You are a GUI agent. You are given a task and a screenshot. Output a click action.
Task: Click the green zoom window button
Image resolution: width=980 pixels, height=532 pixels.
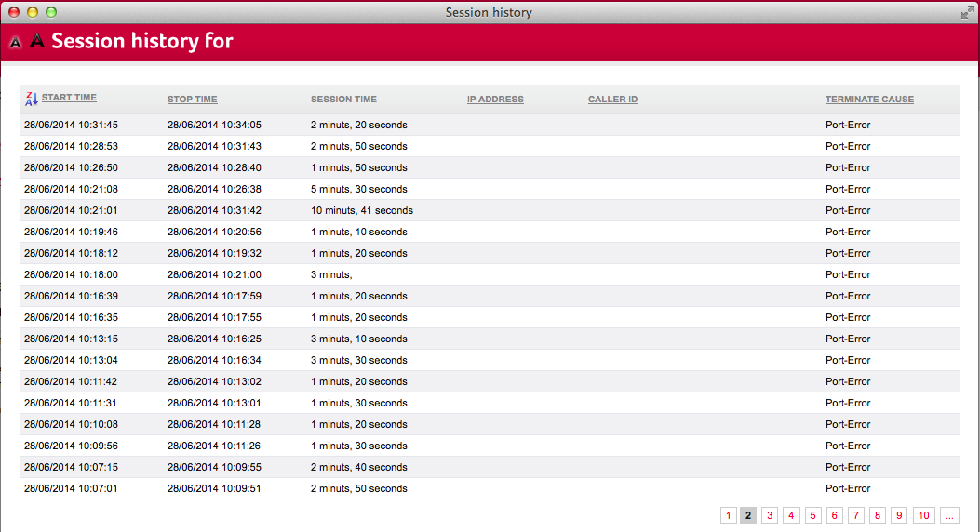coord(51,12)
